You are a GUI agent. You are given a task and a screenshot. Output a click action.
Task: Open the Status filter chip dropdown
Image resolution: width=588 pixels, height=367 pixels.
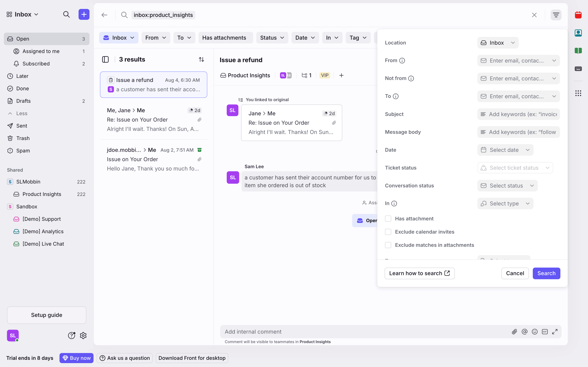272,38
